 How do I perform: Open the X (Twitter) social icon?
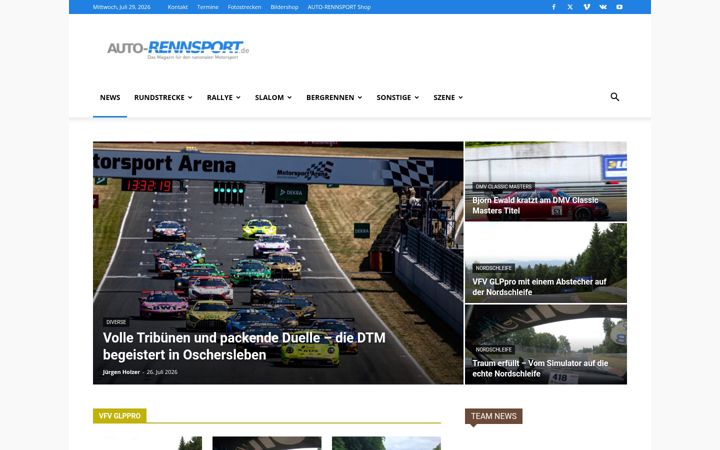(570, 7)
